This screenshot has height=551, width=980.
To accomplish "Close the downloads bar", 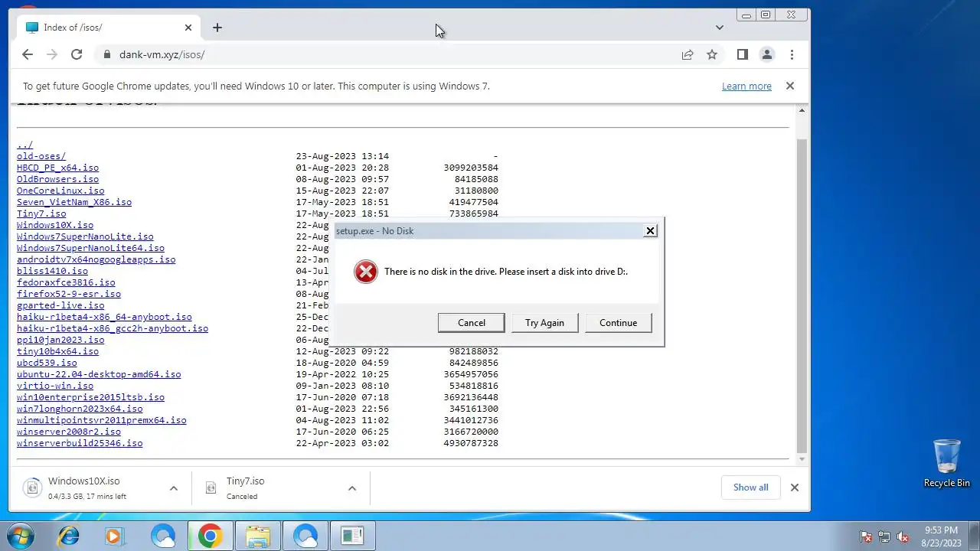I will click(795, 487).
